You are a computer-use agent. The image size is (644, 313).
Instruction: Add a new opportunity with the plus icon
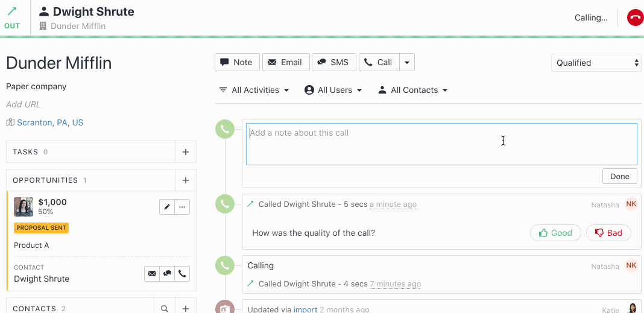pyautogui.click(x=186, y=180)
